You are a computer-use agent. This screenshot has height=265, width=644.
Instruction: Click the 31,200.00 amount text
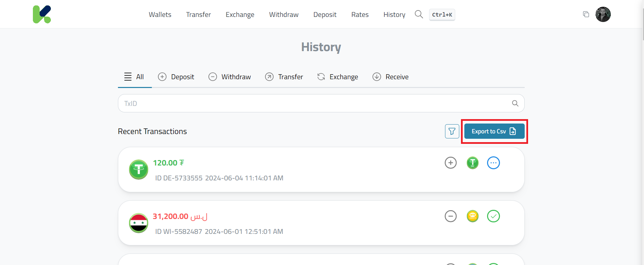(x=180, y=216)
